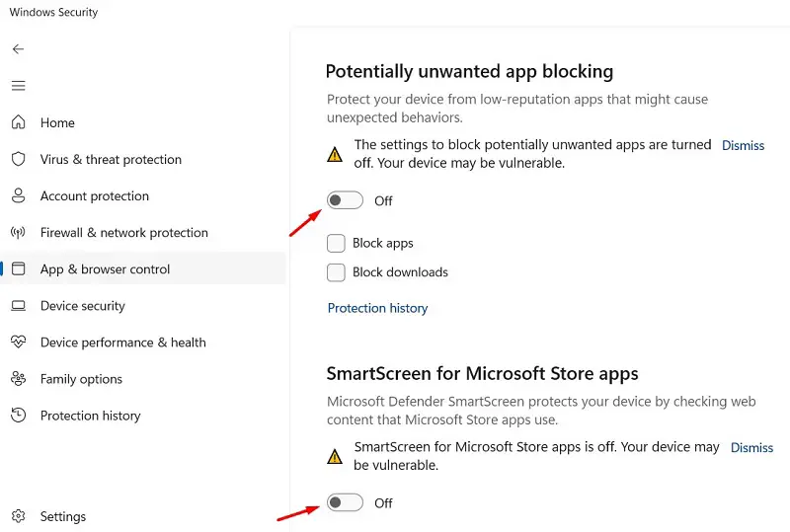The image size is (790, 532).
Task: Click the Firewall & network protection icon
Action: [18, 233]
